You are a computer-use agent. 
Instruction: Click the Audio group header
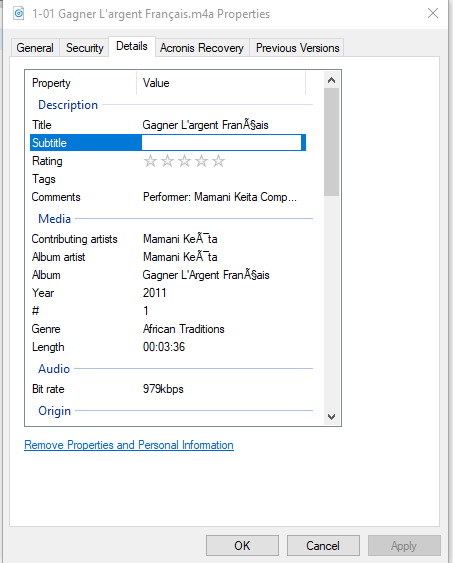54,369
